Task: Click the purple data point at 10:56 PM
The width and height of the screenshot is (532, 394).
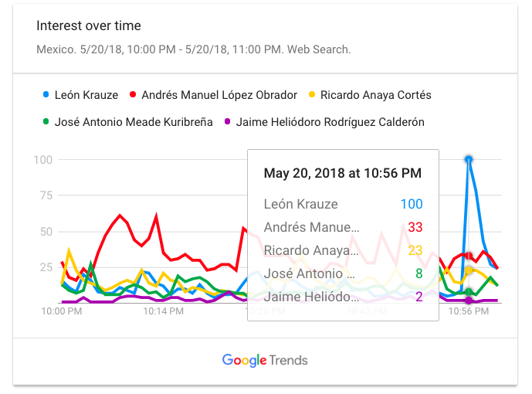Action: click(469, 301)
